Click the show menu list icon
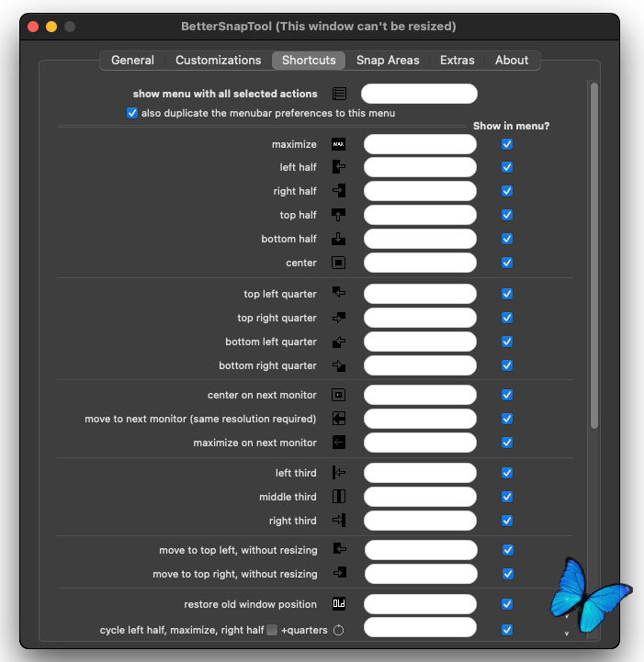The image size is (644, 662). click(340, 94)
